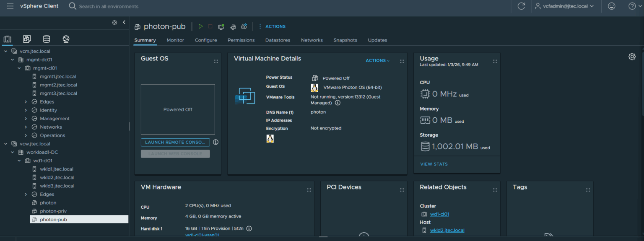Open the Updates tab
This screenshot has height=241, width=644.
[377, 40]
